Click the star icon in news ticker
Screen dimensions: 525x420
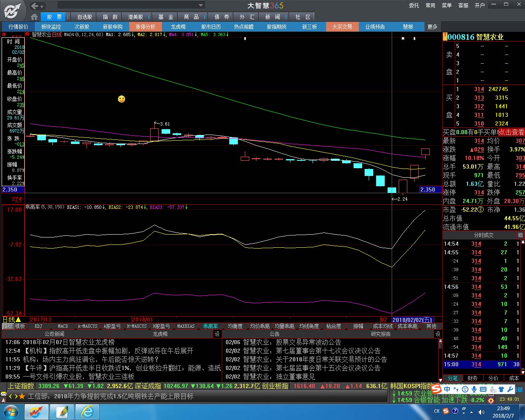coord(22,396)
